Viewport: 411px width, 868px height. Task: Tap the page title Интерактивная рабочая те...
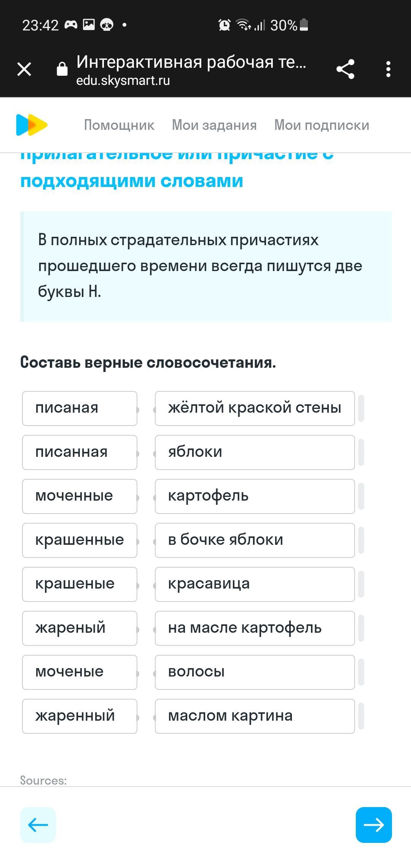[x=191, y=62]
